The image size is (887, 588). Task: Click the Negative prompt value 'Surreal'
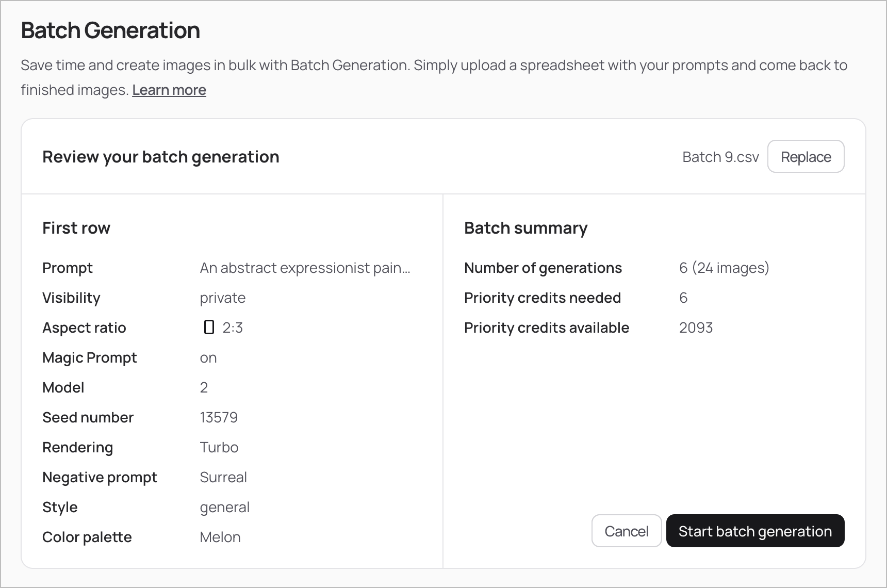(223, 477)
